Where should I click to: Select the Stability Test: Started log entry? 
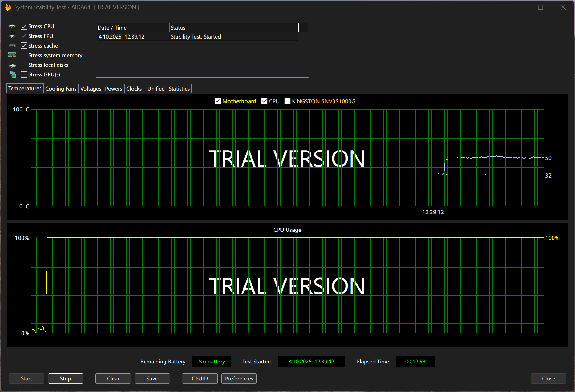[x=196, y=37]
